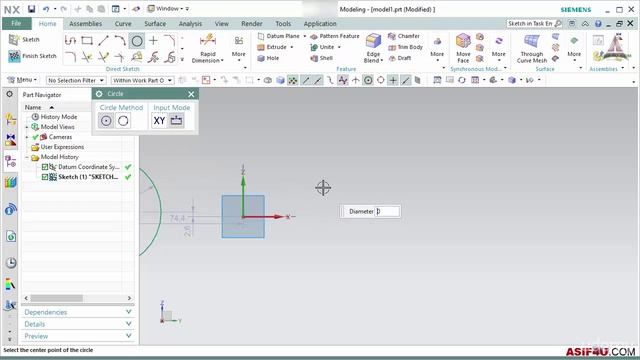640x360 pixels.
Task: Open the Window dropdown in title bar
Action: [x=168, y=9]
